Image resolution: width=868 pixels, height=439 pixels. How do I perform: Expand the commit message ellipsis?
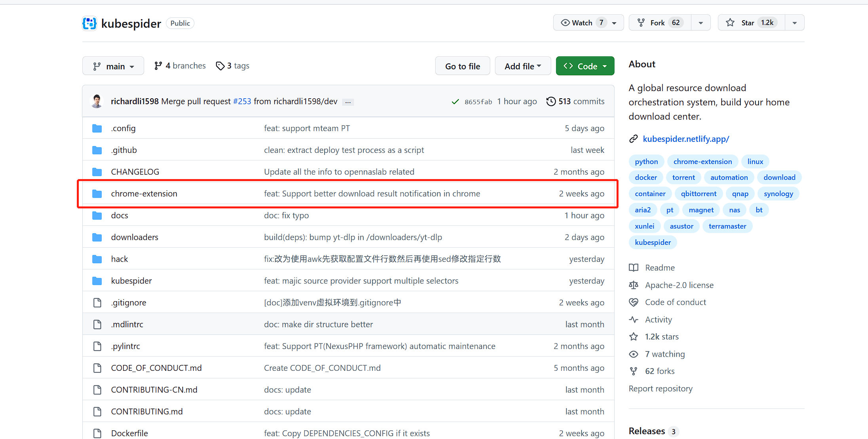click(348, 102)
